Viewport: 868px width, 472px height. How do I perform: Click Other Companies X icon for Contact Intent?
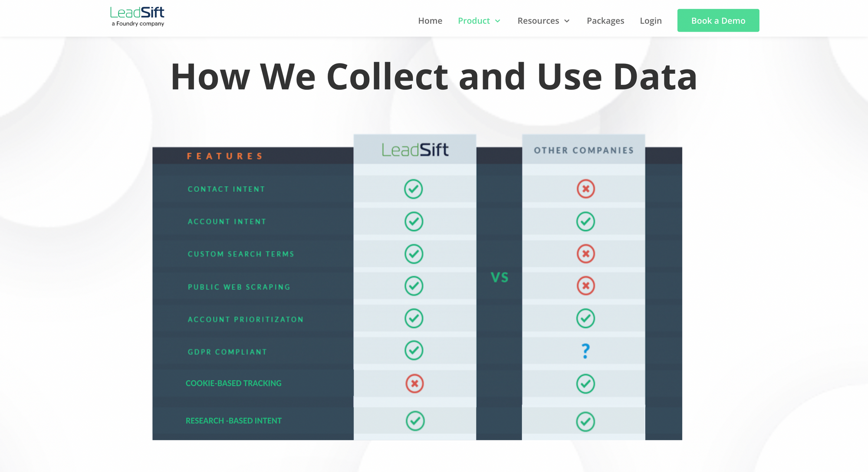tap(586, 189)
